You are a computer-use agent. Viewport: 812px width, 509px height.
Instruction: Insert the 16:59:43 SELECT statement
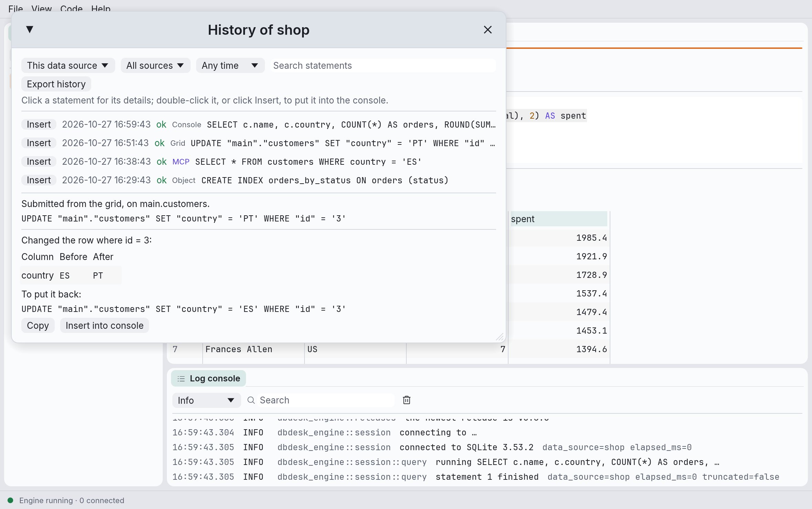[39, 124]
